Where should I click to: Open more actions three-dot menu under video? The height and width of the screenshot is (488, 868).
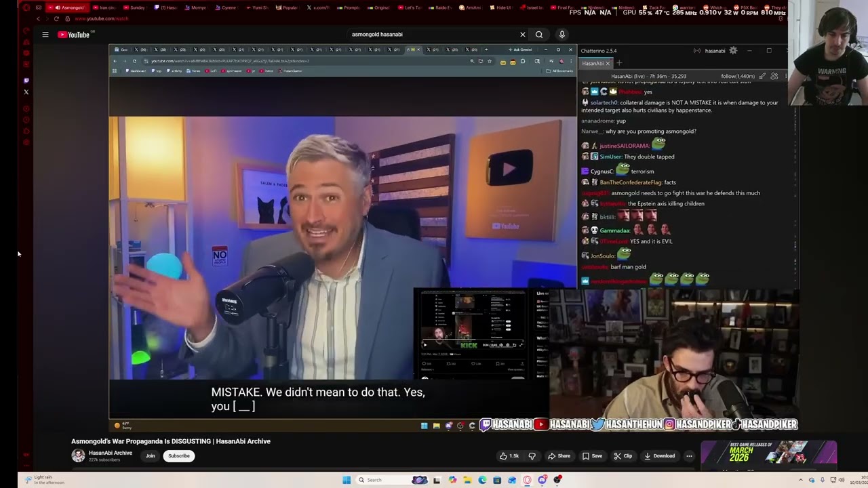[x=689, y=456]
